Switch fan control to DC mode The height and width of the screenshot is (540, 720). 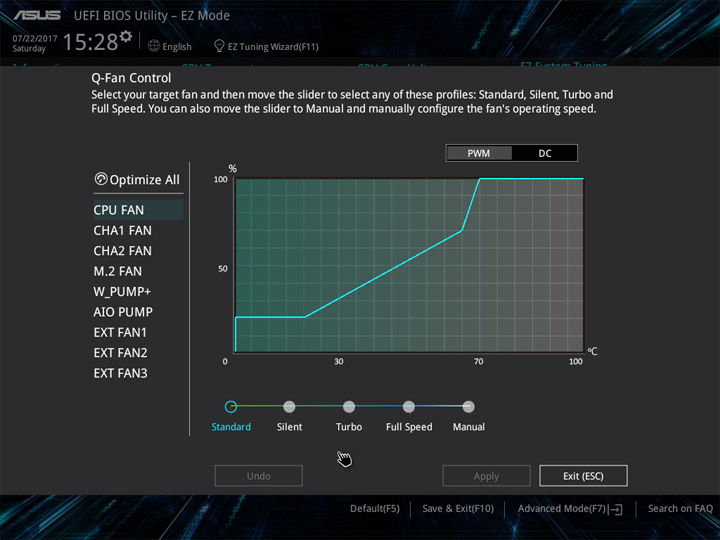coord(545,153)
